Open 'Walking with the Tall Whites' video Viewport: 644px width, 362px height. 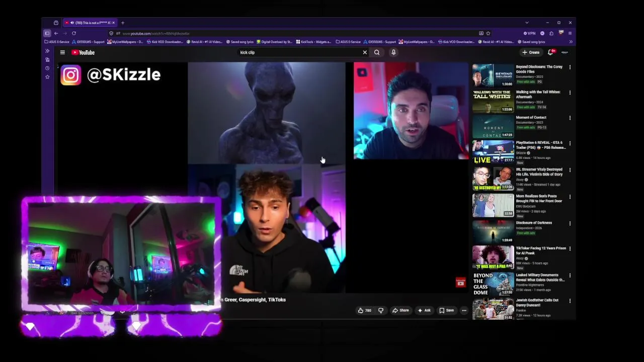pos(493,101)
